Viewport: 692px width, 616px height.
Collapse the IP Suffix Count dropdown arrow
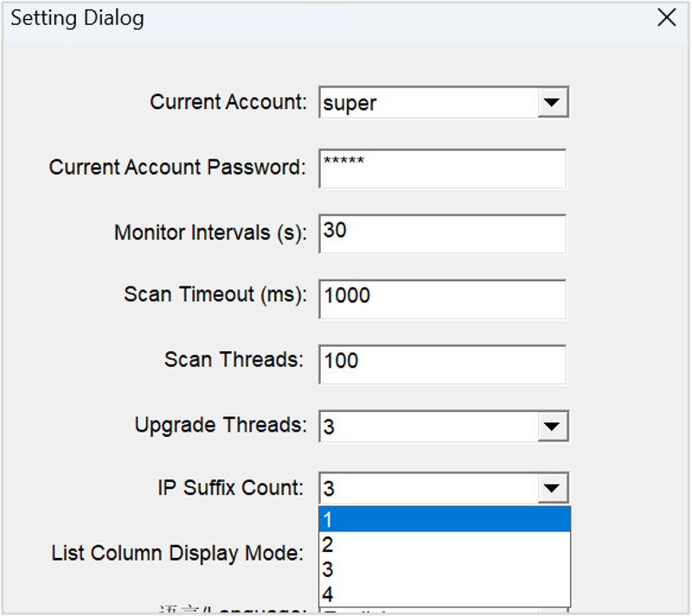click(551, 489)
